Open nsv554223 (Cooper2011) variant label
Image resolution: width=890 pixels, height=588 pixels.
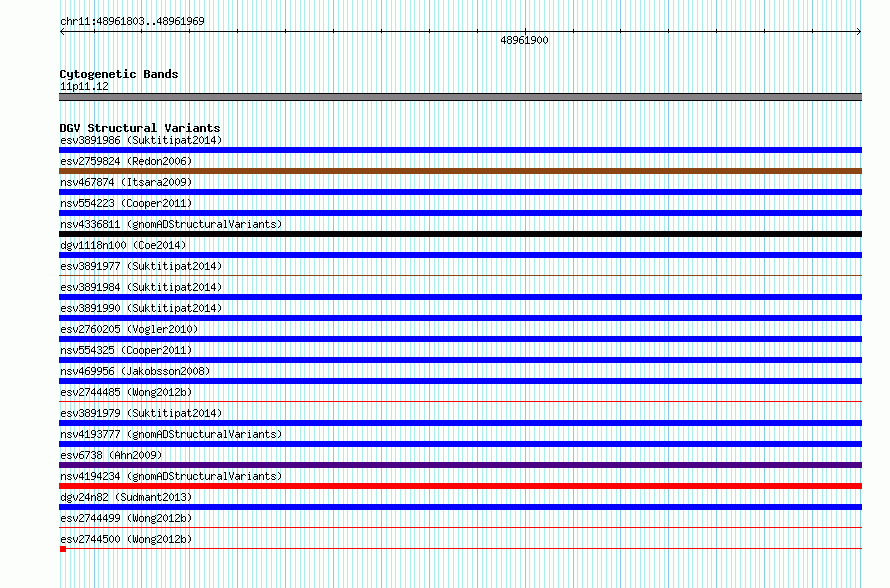tap(126, 203)
